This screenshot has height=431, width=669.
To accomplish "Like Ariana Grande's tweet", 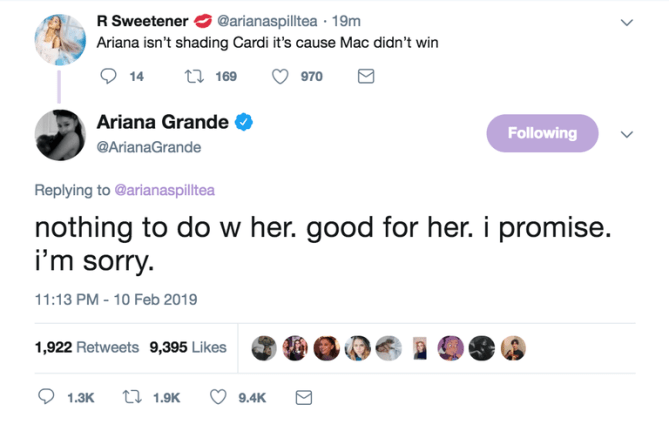I will tap(218, 398).
